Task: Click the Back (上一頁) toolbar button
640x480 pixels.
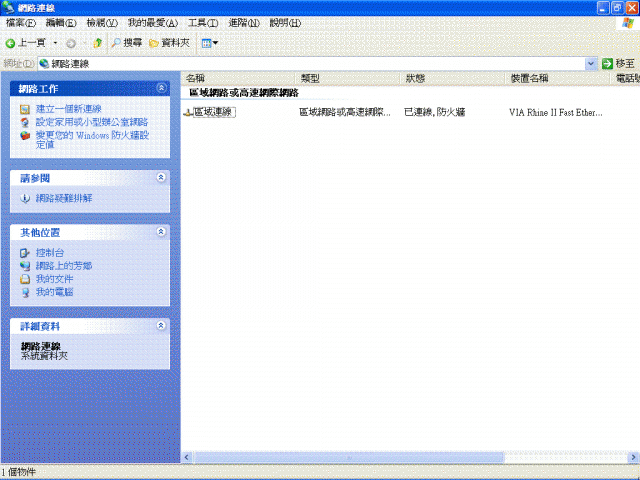Action: (x=25, y=43)
